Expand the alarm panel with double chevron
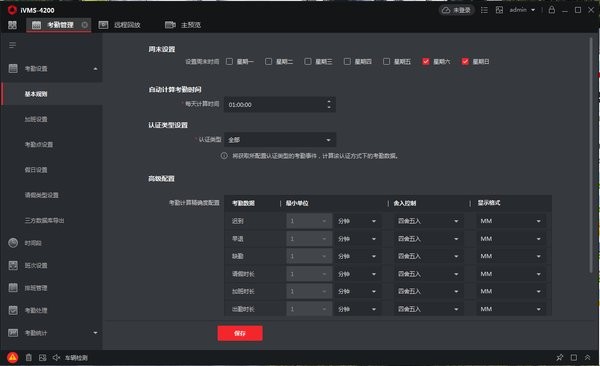This screenshot has height=366, width=600. coord(587,358)
